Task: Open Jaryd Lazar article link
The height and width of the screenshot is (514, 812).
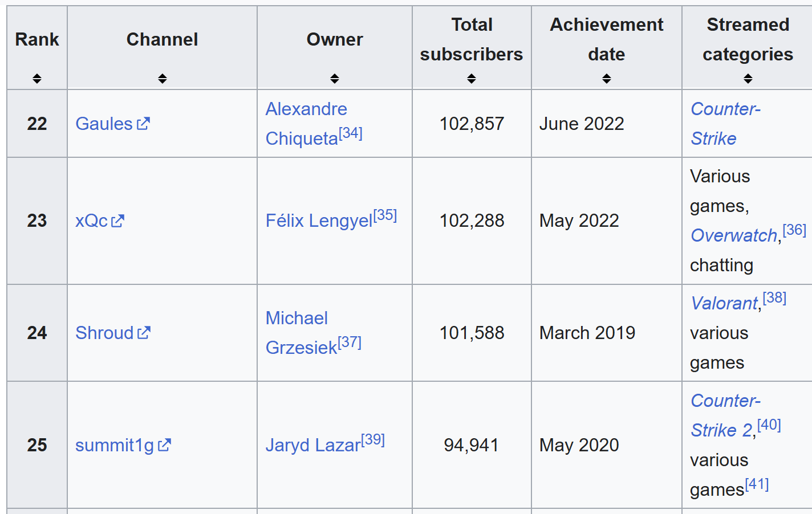Action: point(313,445)
